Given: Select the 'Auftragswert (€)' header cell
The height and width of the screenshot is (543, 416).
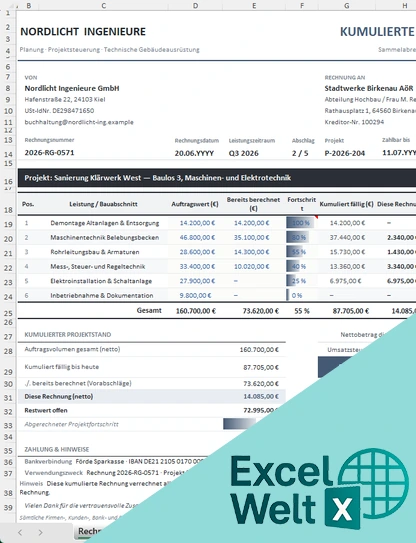Looking at the screenshot, I should click(195, 204).
